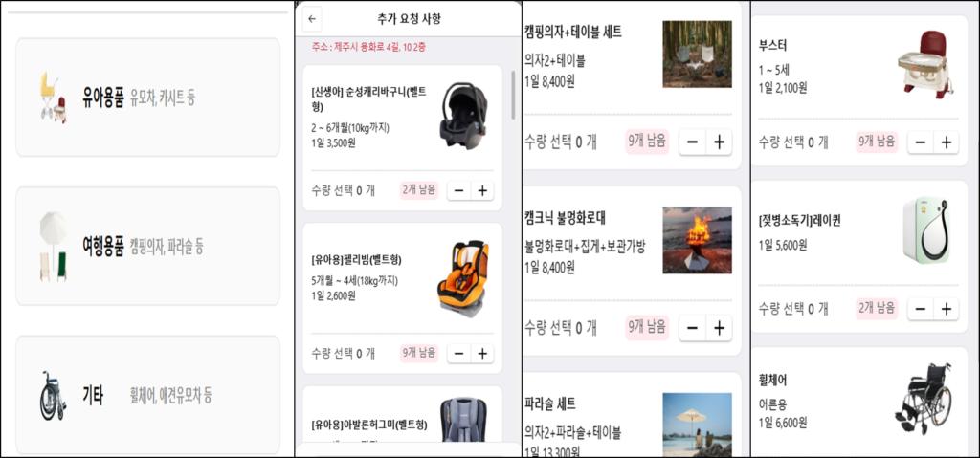The width and height of the screenshot is (980, 458).
Task: Select the 기타 category with wheelchair icon
Action: pyautogui.click(x=148, y=394)
